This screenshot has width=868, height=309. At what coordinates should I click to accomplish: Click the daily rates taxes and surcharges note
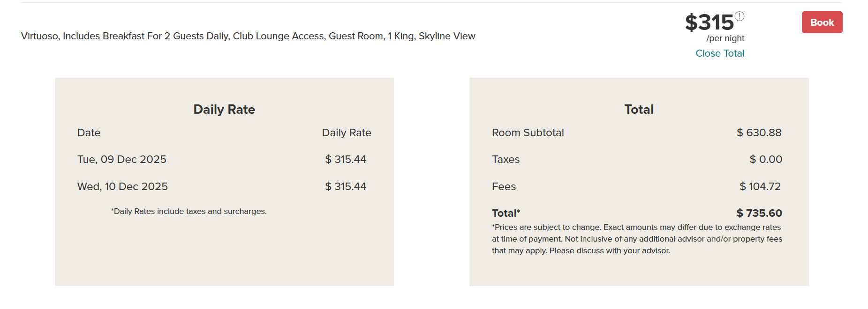point(189,212)
